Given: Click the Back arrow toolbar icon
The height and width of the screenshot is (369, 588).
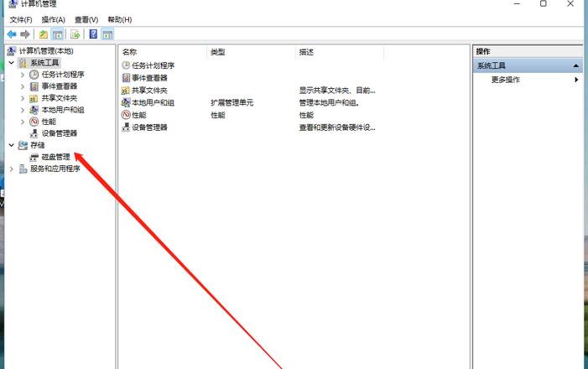Looking at the screenshot, I should (x=12, y=34).
